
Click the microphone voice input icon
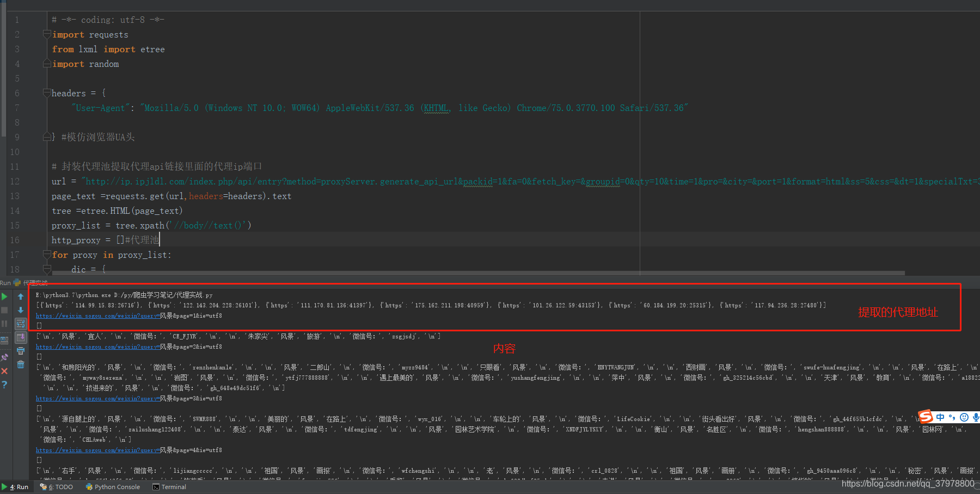click(x=976, y=417)
